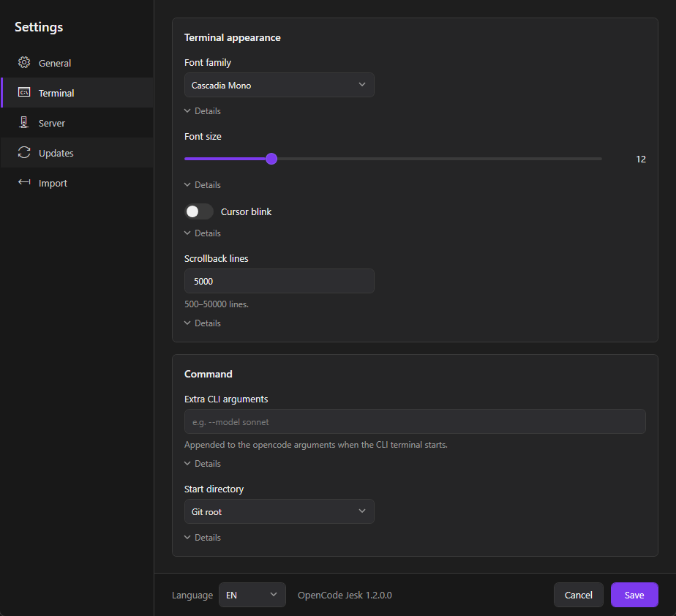Open the Updates settings section
Image resolution: width=676 pixels, height=616 pixels.
[x=77, y=153]
